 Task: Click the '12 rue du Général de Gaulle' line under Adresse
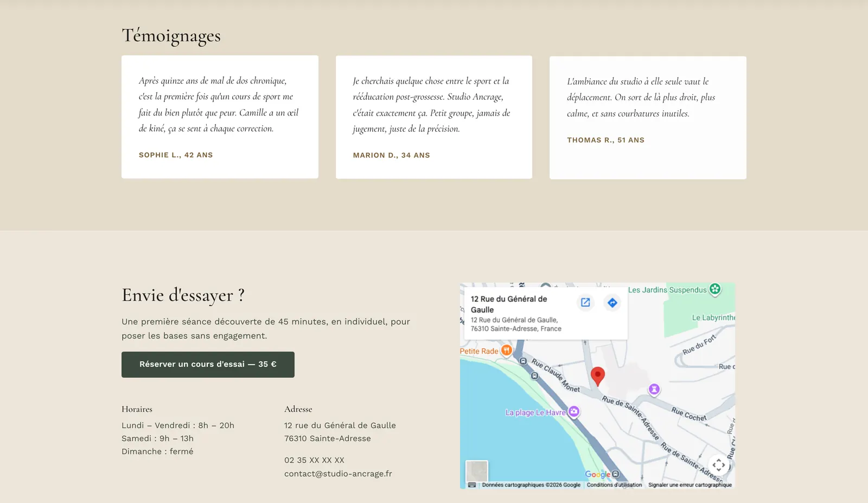coord(340,425)
